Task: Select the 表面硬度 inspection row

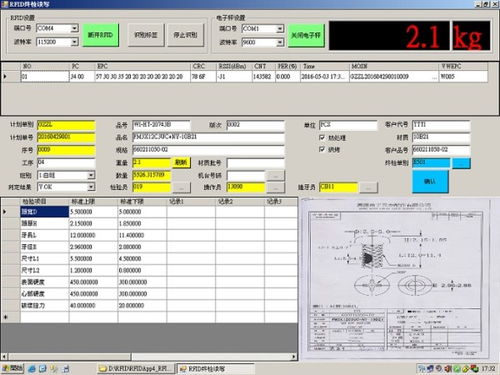Action: (x=150, y=282)
